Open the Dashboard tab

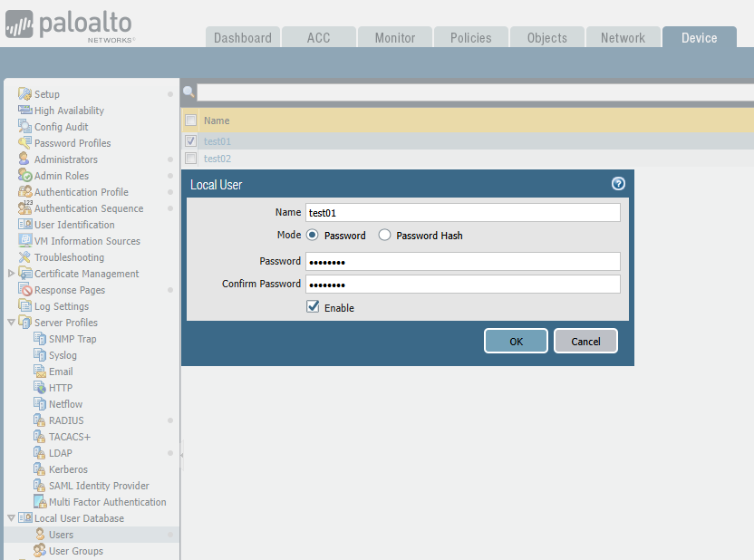coord(243,37)
